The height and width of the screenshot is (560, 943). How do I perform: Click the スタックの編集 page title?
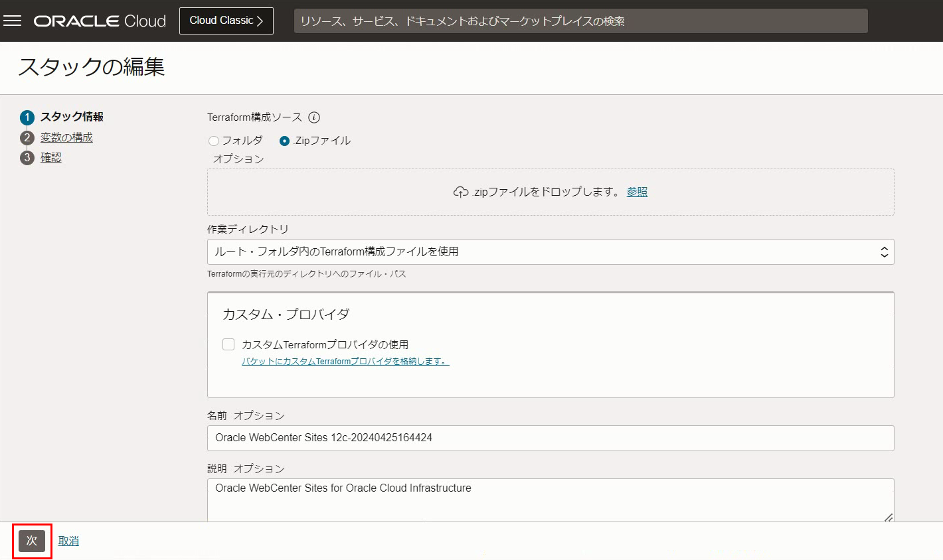pyautogui.click(x=92, y=67)
